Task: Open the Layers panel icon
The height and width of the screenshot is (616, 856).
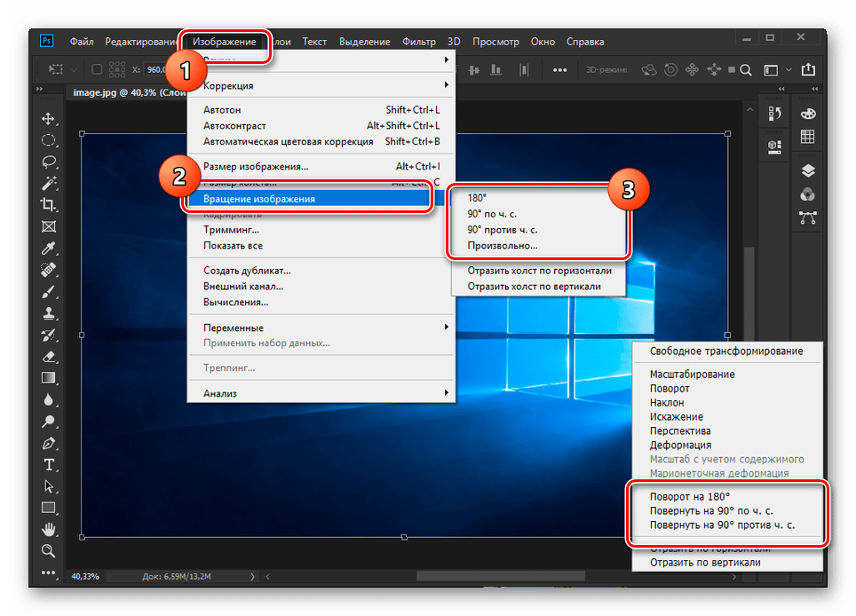Action: click(x=808, y=170)
